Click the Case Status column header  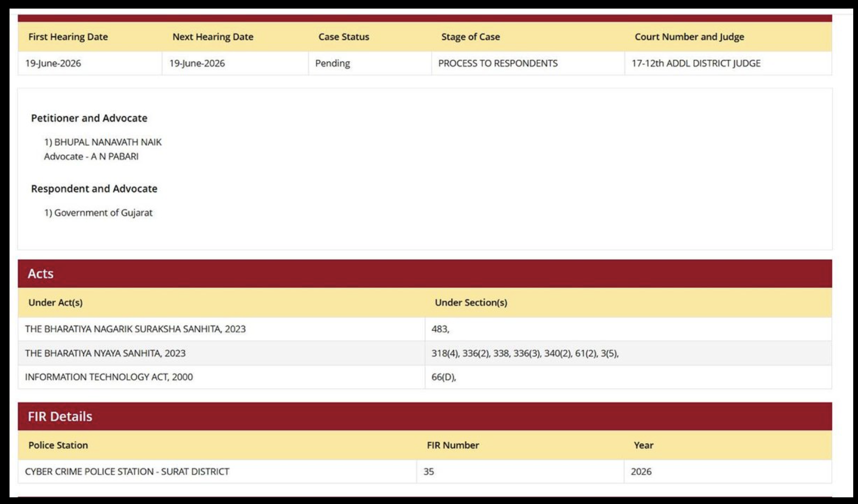pos(344,37)
